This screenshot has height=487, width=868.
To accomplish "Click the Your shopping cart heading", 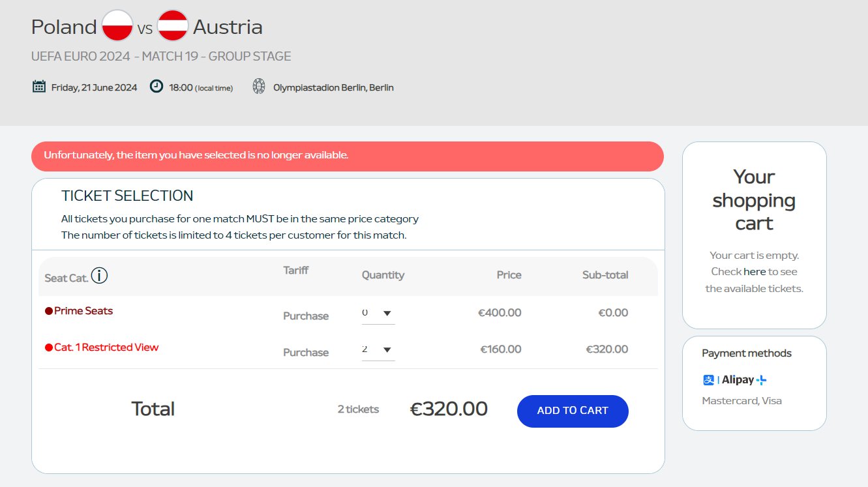I will 755,200.
